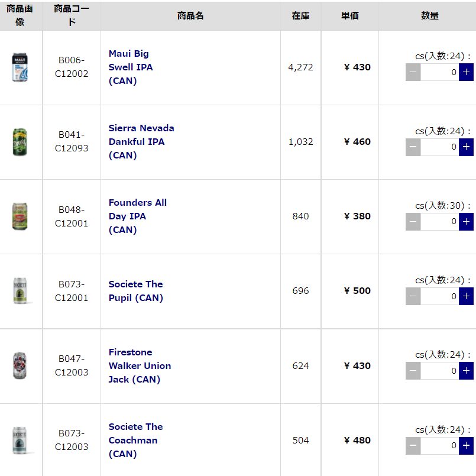Click minus button for Founders All Day IPA
This screenshot has width=476, height=476.
coord(413,222)
